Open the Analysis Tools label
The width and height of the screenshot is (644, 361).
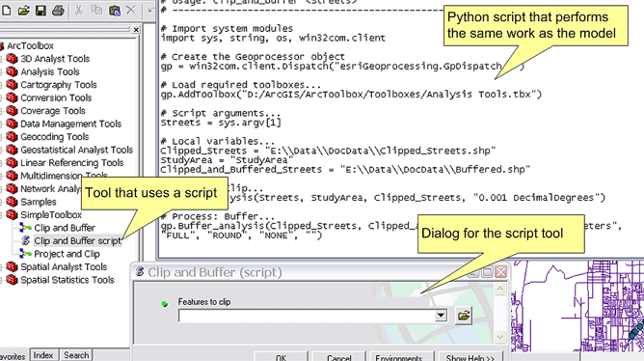50,71
